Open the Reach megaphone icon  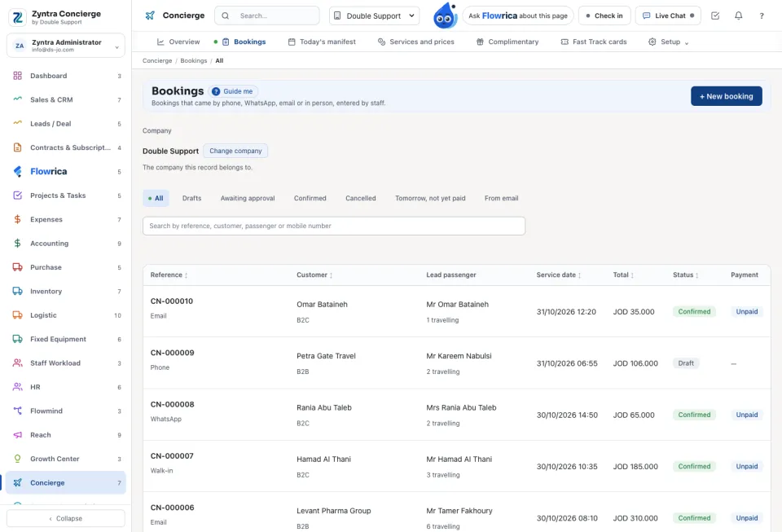click(17, 435)
